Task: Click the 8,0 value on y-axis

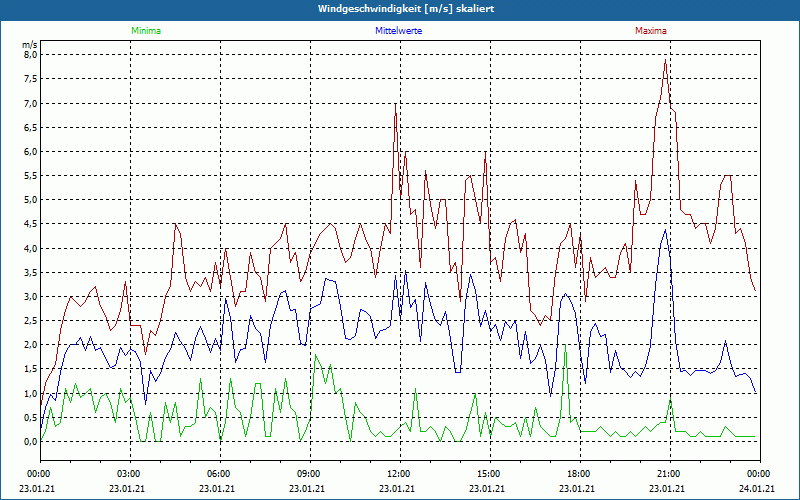Action: 30,55
